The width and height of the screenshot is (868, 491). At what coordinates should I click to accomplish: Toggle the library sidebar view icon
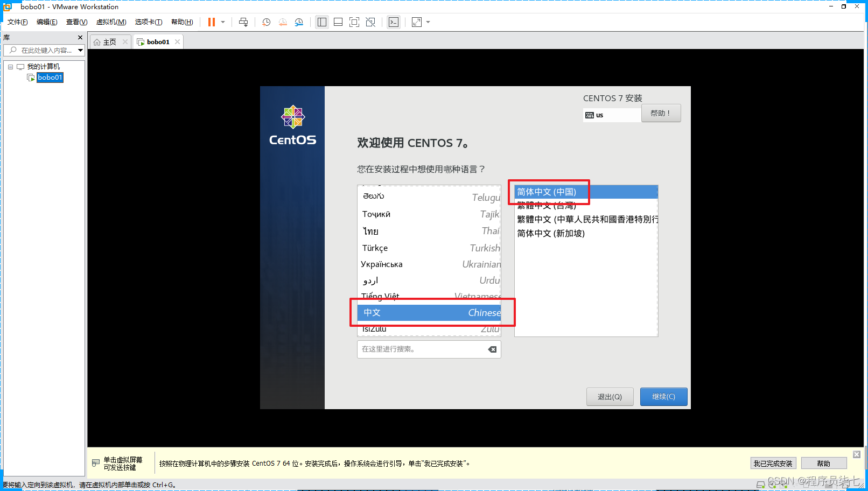tap(322, 22)
